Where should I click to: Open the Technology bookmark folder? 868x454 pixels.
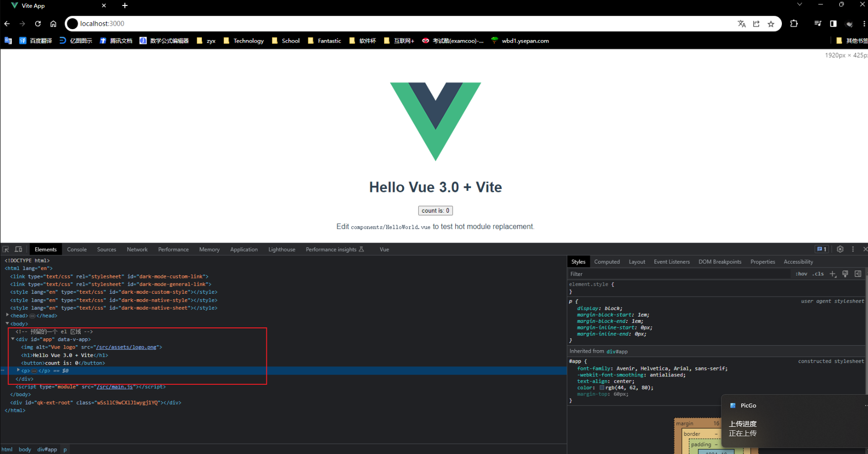[x=243, y=41]
